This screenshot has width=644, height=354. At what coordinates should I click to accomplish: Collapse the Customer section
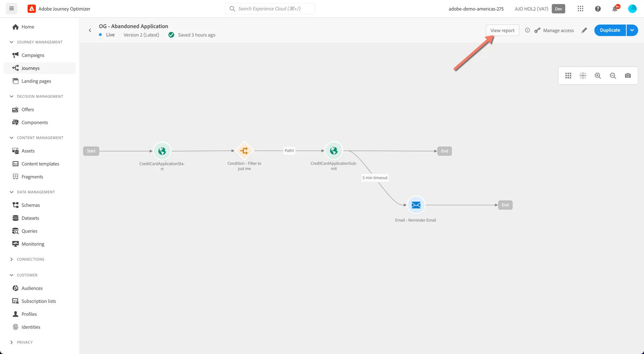coord(11,275)
